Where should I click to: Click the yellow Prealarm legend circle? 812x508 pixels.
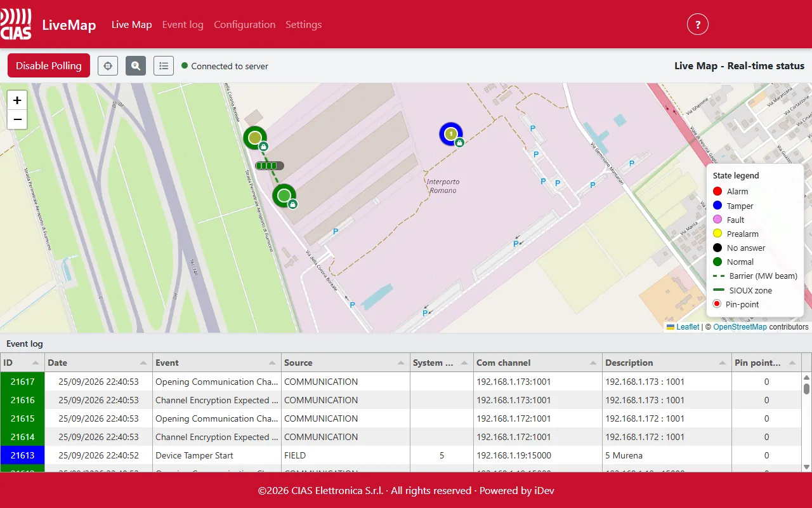pos(717,234)
